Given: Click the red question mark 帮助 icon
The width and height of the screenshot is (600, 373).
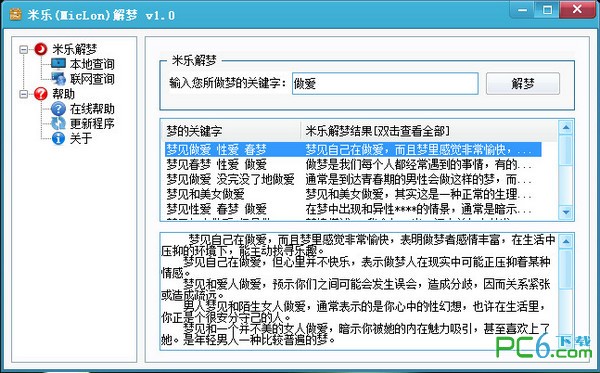Looking at the screenshot, I should pos(41,94).
